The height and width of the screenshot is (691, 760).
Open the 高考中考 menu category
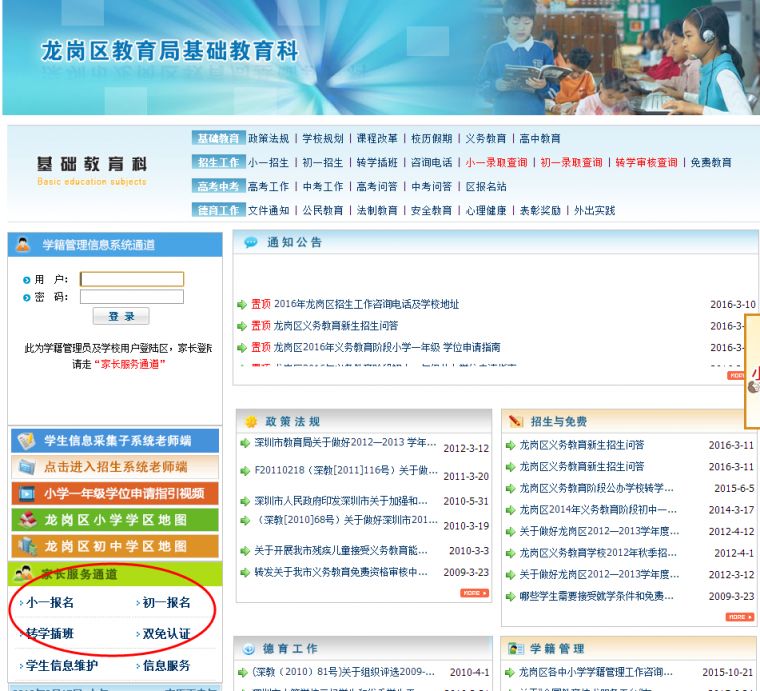point(219,186)
